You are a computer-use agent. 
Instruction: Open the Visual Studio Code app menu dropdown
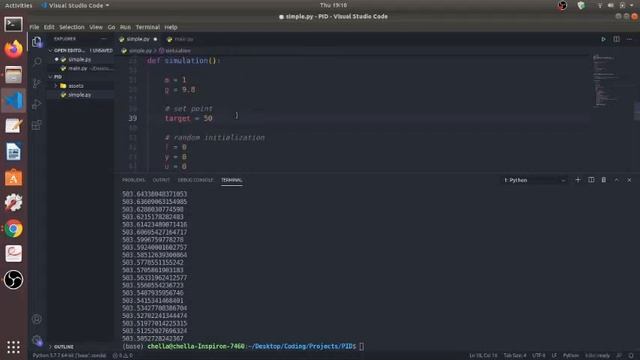pos(76,5)
